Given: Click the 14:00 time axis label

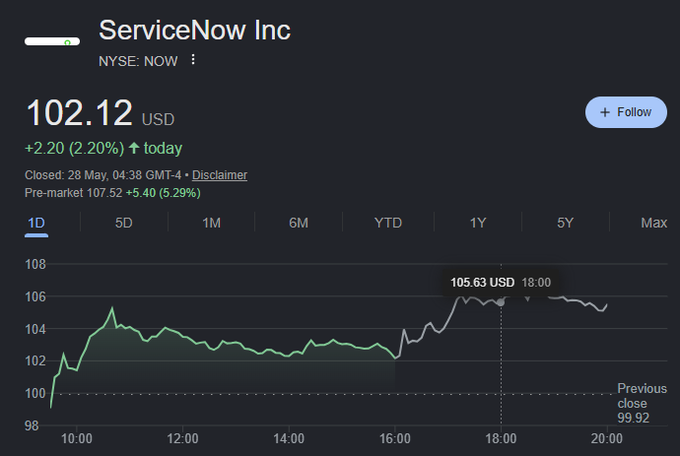Looking at the screenshot, I should click(288, 438).
